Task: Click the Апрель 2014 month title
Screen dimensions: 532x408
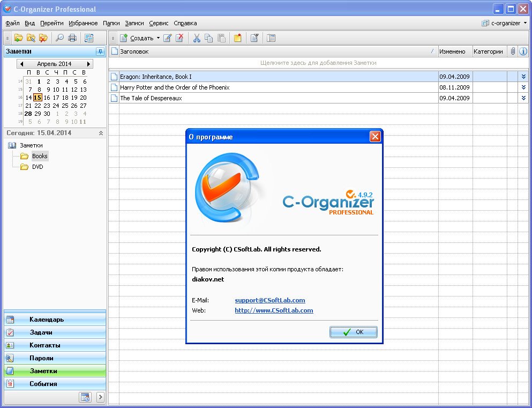Action: pos(54,64)
